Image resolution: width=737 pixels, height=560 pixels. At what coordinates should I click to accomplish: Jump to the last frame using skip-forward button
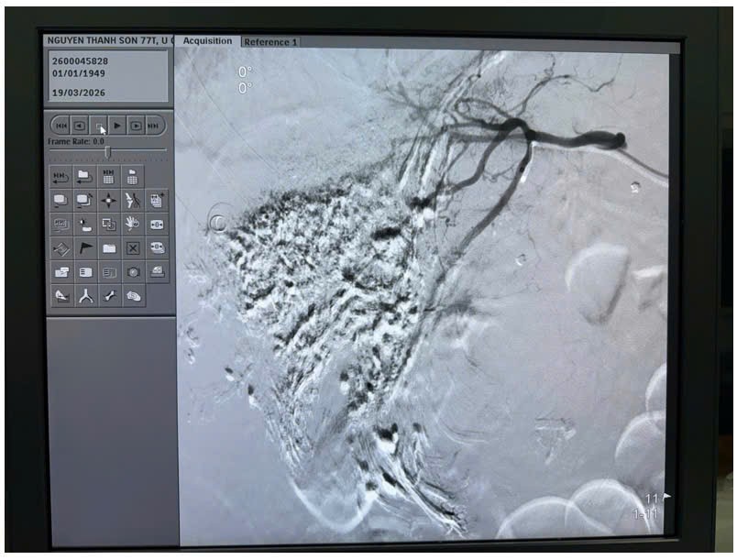[x=154, y=126]
